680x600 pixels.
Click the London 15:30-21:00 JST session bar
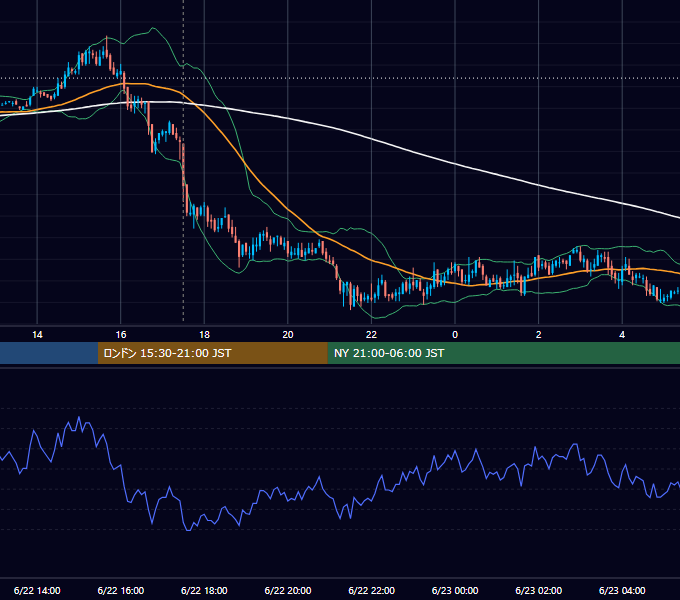(x=212, y=353)
